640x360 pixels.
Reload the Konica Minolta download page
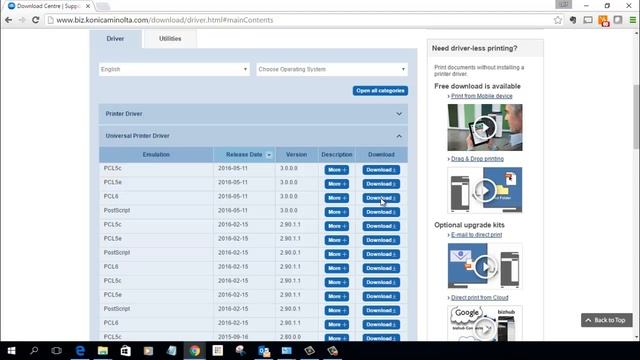coord(36,20)
